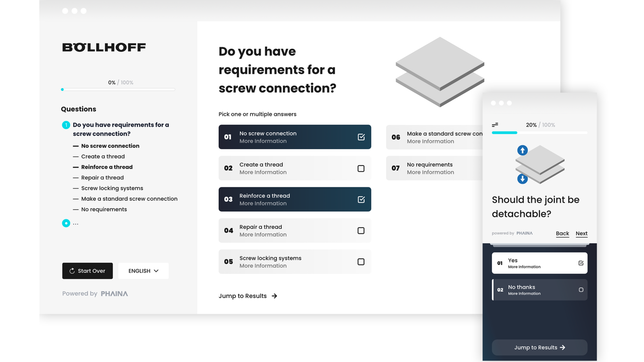
Task: Select Repair a thread in sidebar list
Action: [102, 178]
